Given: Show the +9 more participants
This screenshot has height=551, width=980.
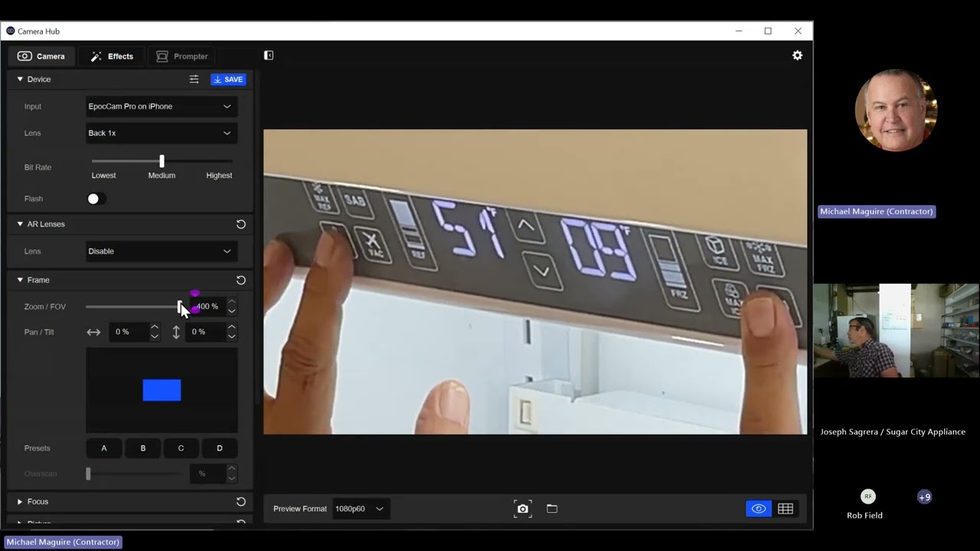Looking at the screenshot, I should [925, 497].
